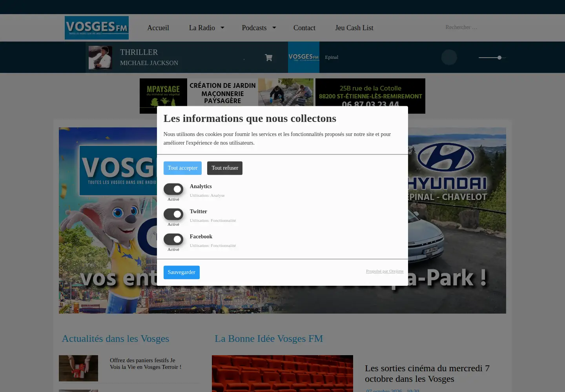565x392 pixels.
Task: Go to Accueil menu item
Action: point(158,28)
